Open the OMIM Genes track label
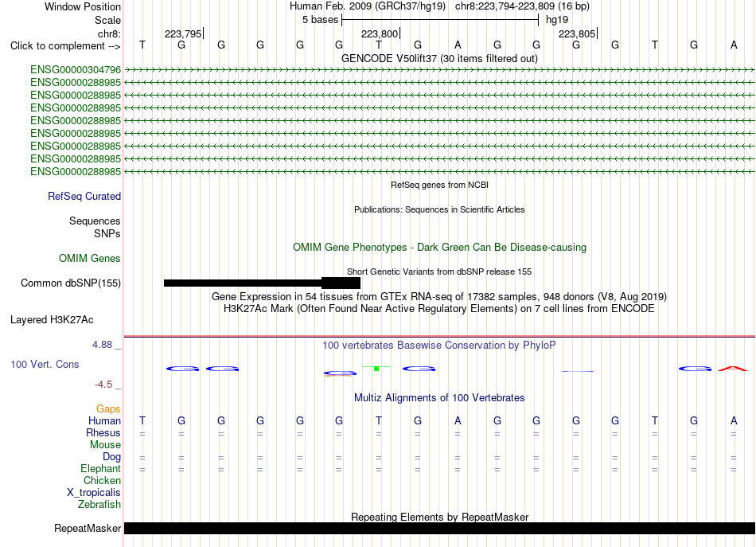The width and height of the screenshot is (756, 547). (x=90, y=258)
